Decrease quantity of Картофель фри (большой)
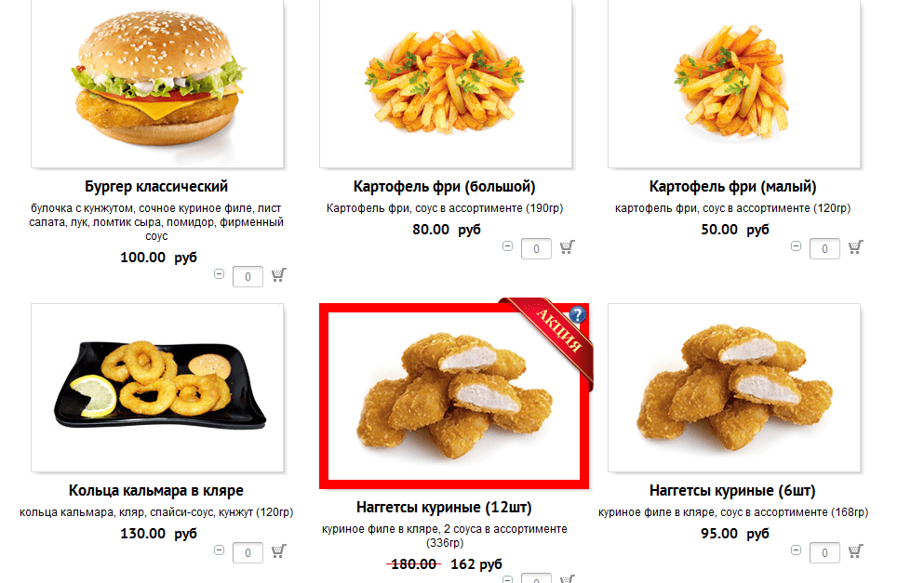The image size is (924, 583). [507, 246]
